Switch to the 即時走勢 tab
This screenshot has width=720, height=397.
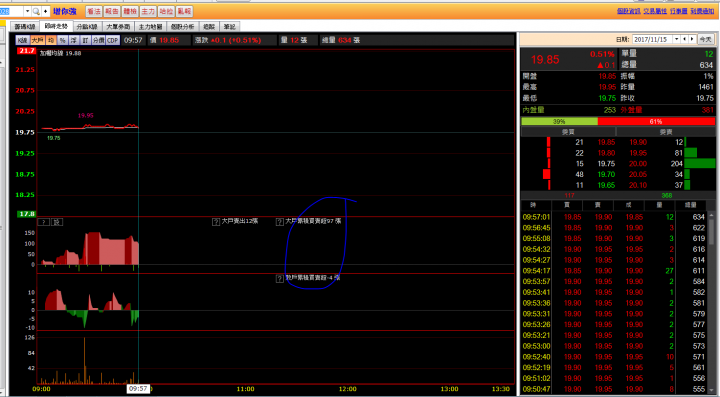pyautogui.click(x=56, y=27)
